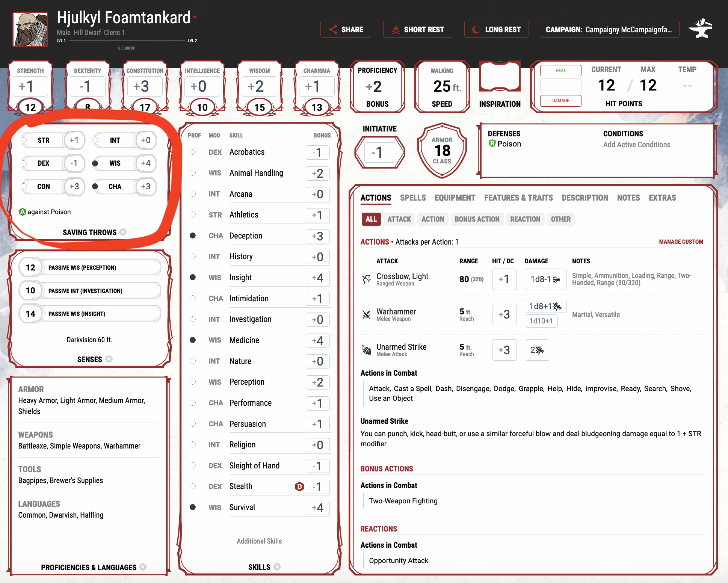728x583 pixels.
Task: Toggle the Deception proficiency dot
Action: click(193, 236)
